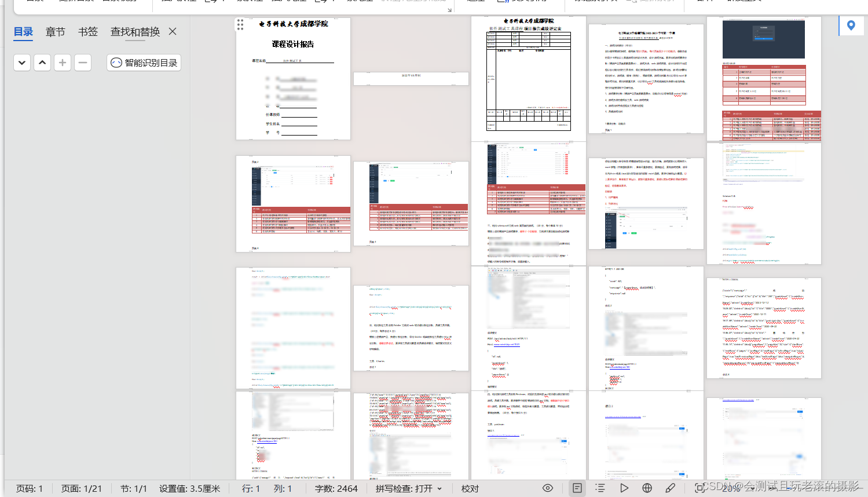The width and height of the screenshot is (868, 497).
Task: Select page layout view icon
Action: tap(577, 488)
